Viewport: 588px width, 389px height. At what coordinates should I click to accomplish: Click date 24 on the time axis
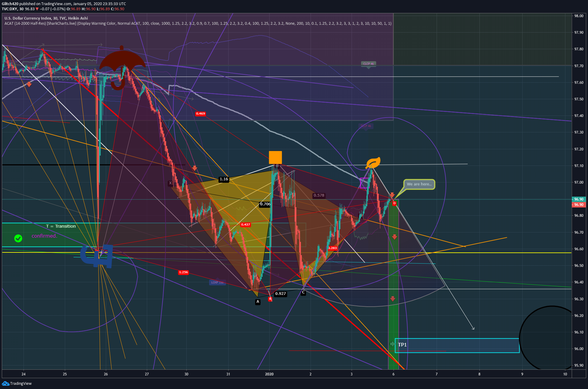click(x=24, y=374)
